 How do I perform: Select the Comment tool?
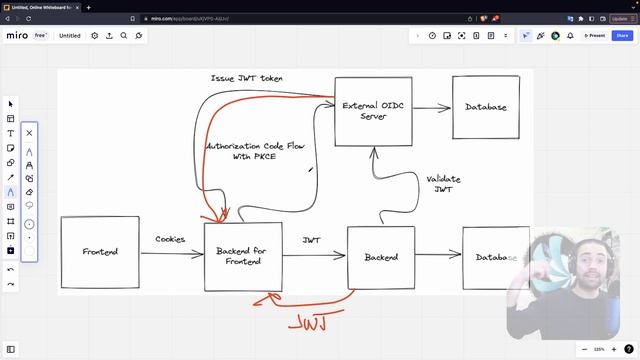11,207
